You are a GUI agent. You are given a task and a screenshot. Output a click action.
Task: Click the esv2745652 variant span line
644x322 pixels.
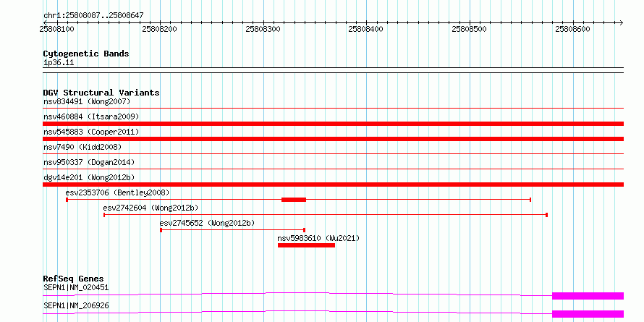point(232,230)
